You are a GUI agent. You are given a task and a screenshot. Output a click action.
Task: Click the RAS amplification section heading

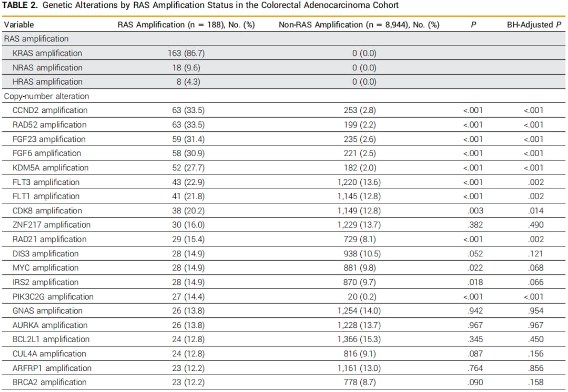(x=36, y=39)
